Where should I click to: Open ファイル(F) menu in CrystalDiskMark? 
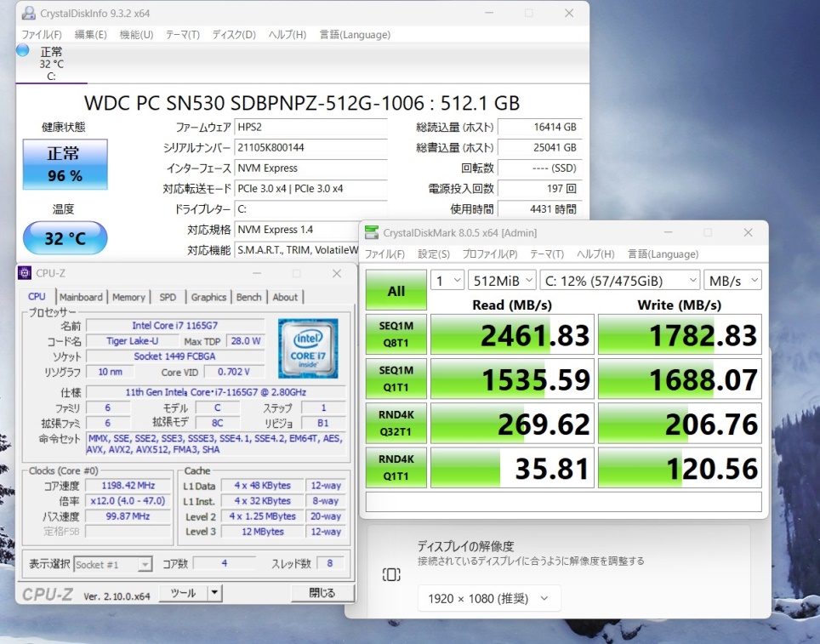pyautogui.click(x=384, y=254)
